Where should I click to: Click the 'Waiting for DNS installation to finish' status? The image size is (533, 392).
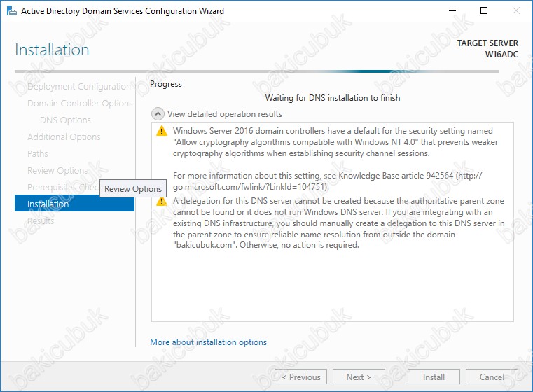[x=333, y=98]
